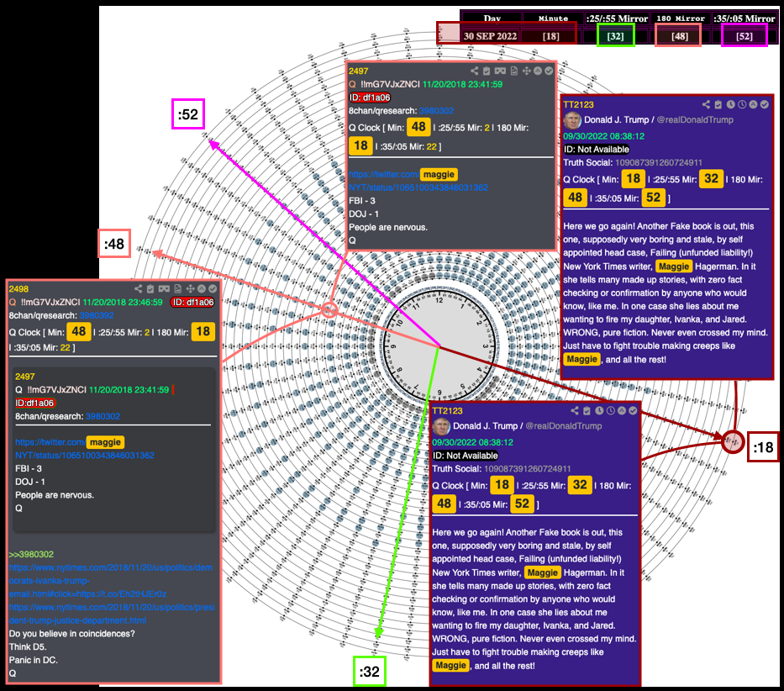Click share icon on the upper TT2123 card
The height and width of the screenshot is (691, 784).
(x=706, y=104)
